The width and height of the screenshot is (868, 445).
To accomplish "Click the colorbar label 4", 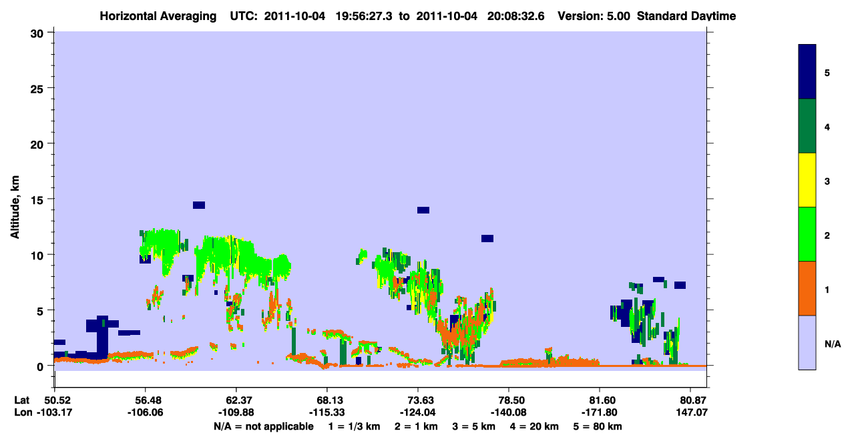I will coord(827,127).
